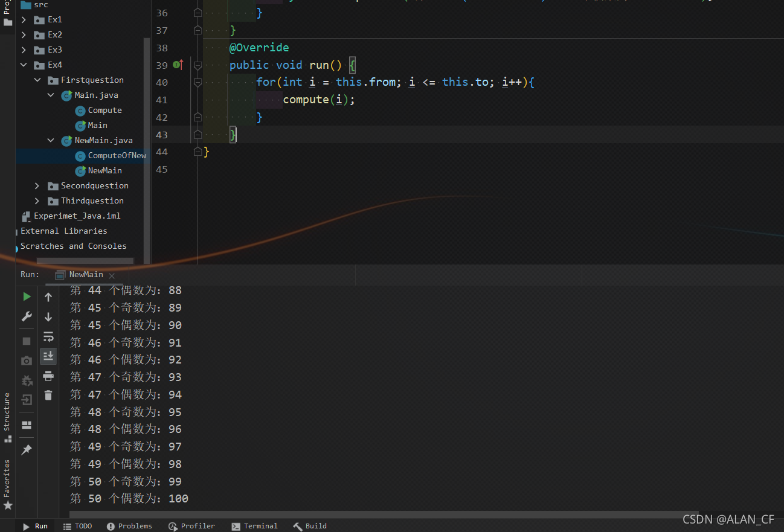Click fold end marker on line 44
The image size is (784, 532).
pyautogui.click(x=198, y=152)
